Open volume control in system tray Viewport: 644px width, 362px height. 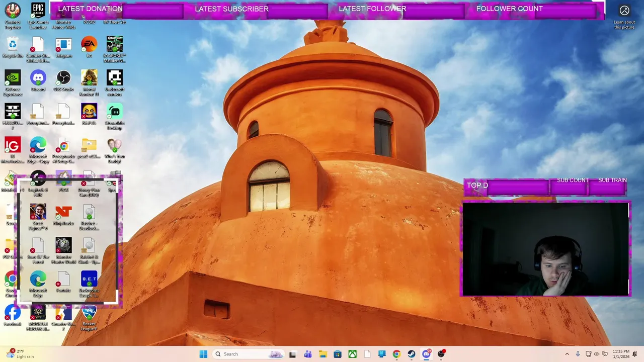[x=596, y=354]
